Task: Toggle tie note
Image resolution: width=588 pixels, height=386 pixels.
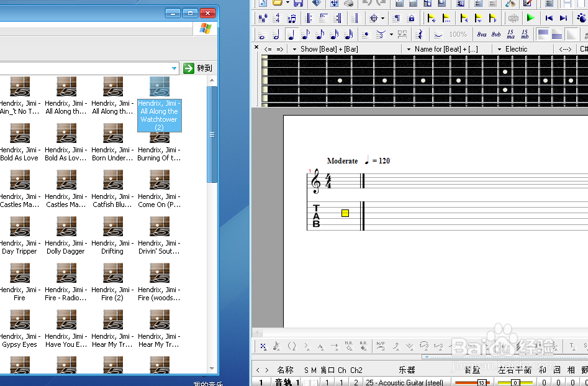Action: tap(438, 35)
